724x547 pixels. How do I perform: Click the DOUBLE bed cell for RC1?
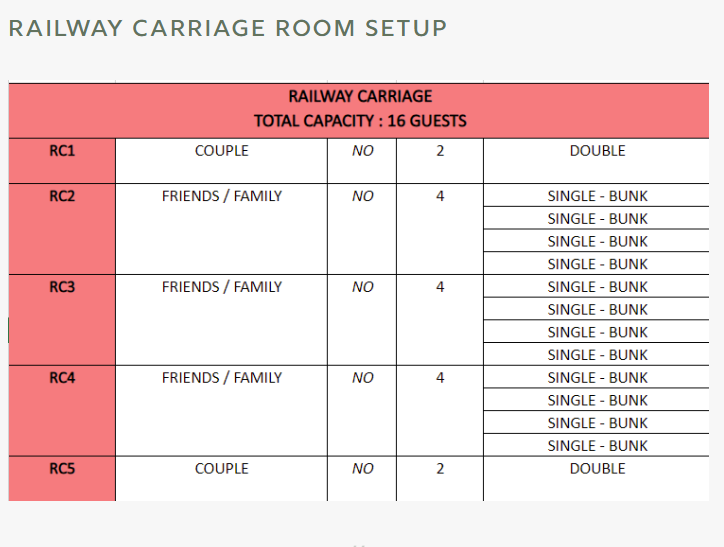[x=597, y=161]
